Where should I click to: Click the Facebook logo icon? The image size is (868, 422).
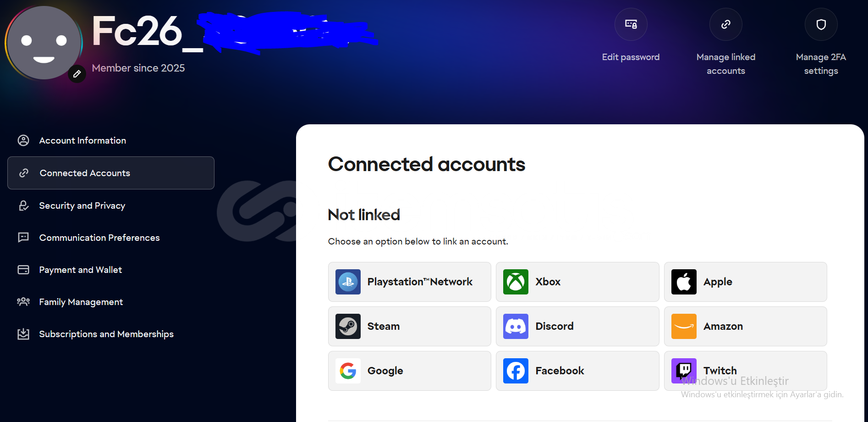coord(516,371)
